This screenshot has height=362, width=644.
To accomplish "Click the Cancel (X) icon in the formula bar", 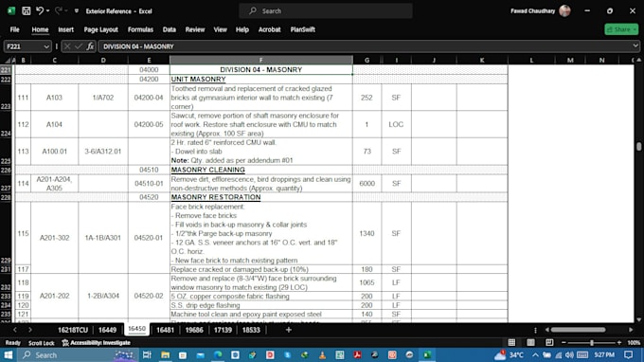I will point(67,46).
